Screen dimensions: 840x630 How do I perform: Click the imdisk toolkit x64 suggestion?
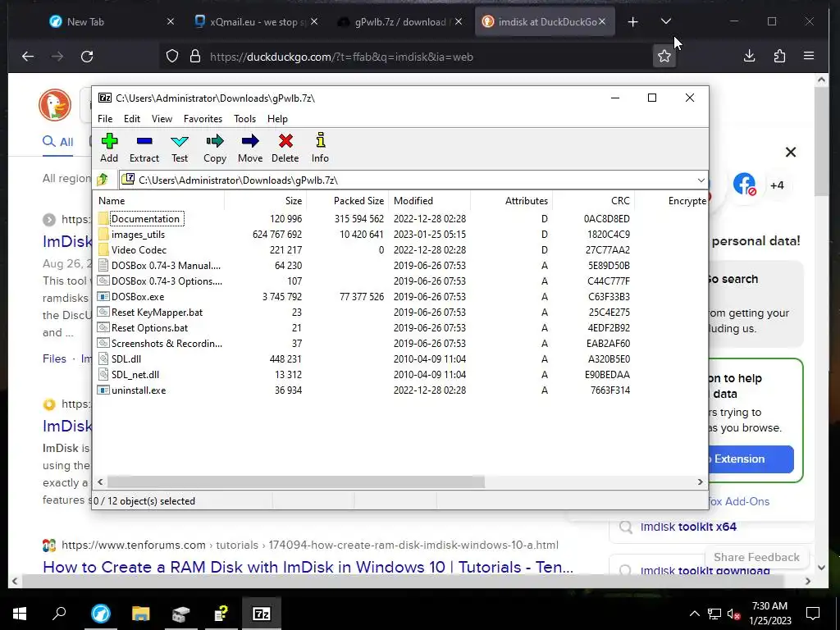point(688,527)
